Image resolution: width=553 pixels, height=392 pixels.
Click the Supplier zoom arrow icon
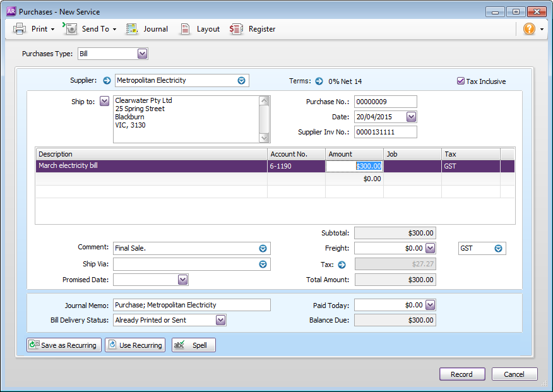[107, 80]
